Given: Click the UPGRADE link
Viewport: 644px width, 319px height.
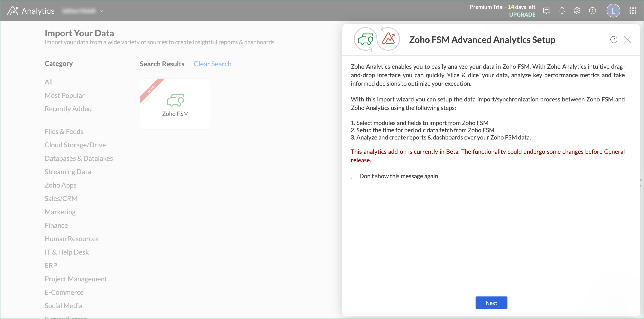Looking at the screenshot, I should coord(522,14).
